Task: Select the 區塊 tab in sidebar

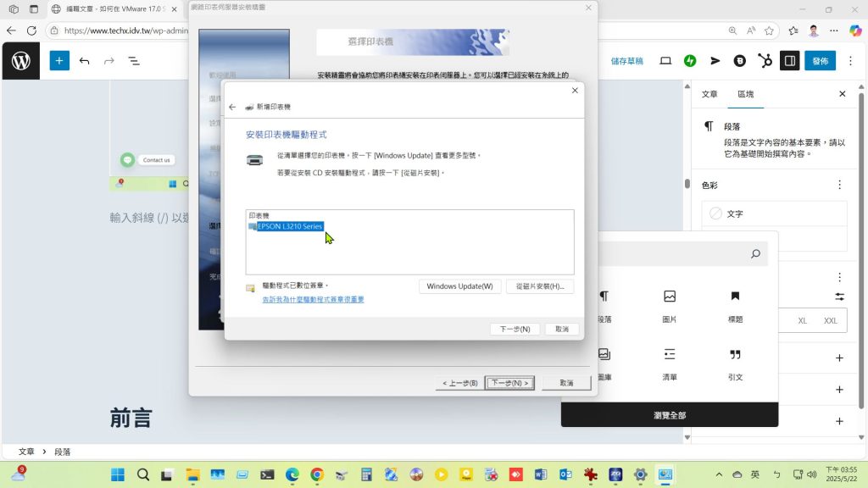Action: (745, 94)
